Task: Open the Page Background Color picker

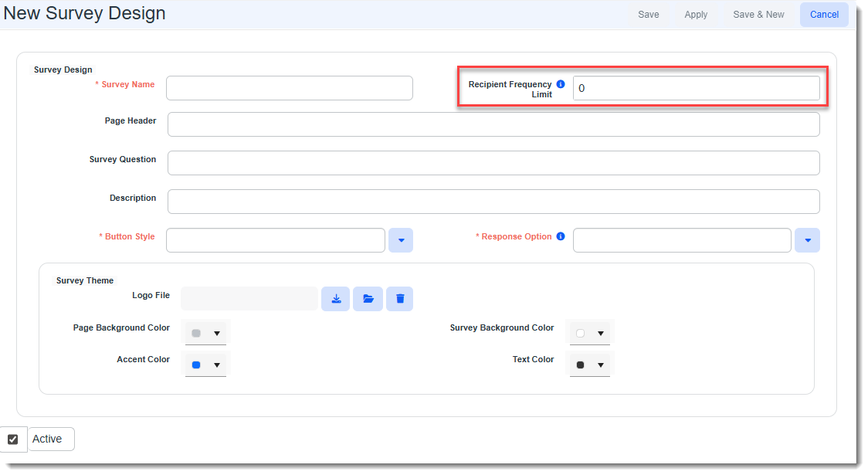Action: pyautogui.click(x=205, y=334)
